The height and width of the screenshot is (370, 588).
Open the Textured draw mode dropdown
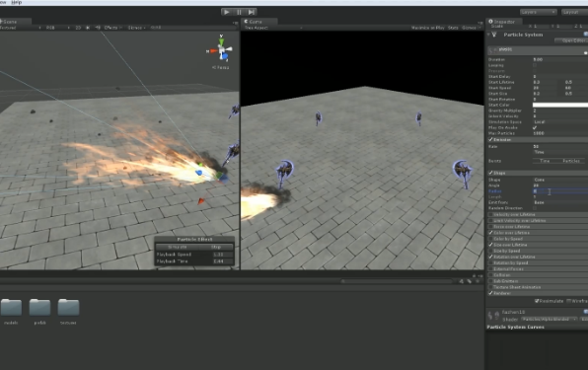21,28
